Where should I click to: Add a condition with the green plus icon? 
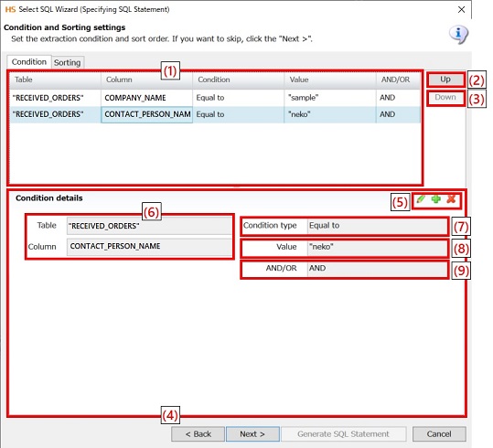coord(435,199)
